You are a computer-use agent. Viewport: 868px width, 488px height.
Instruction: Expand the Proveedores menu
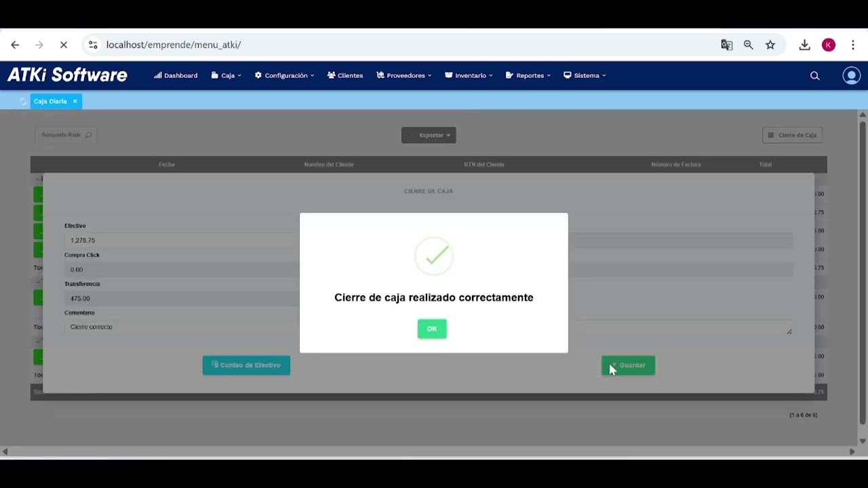coord(404,75)
